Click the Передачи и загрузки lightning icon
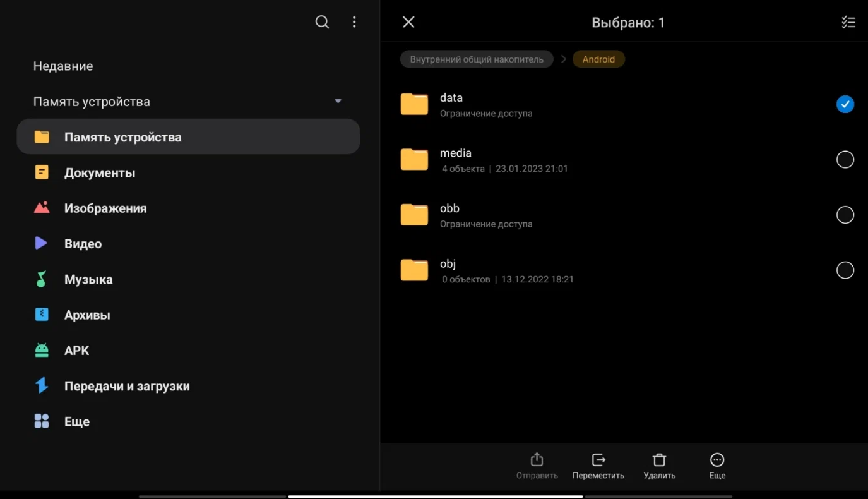 [x=42, y=385]
